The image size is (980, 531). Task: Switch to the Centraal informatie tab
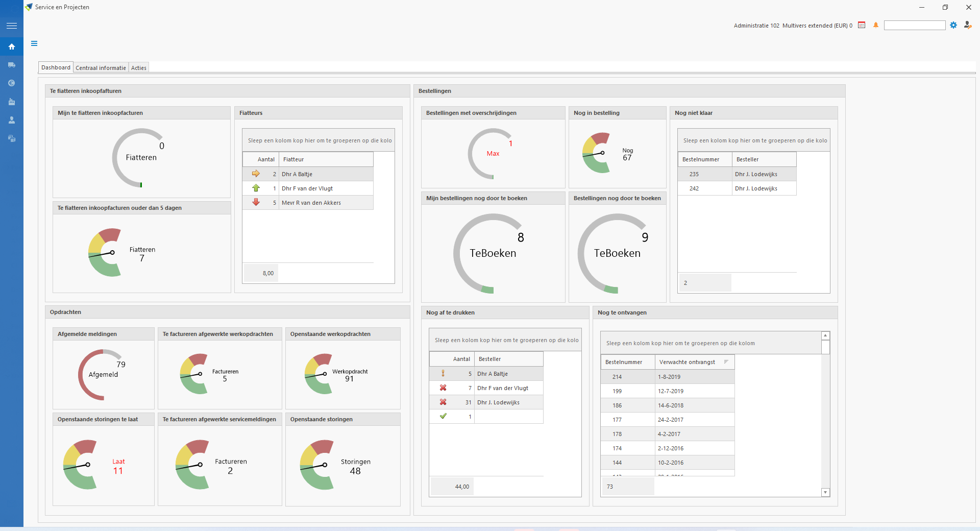(x=101, y=68)
